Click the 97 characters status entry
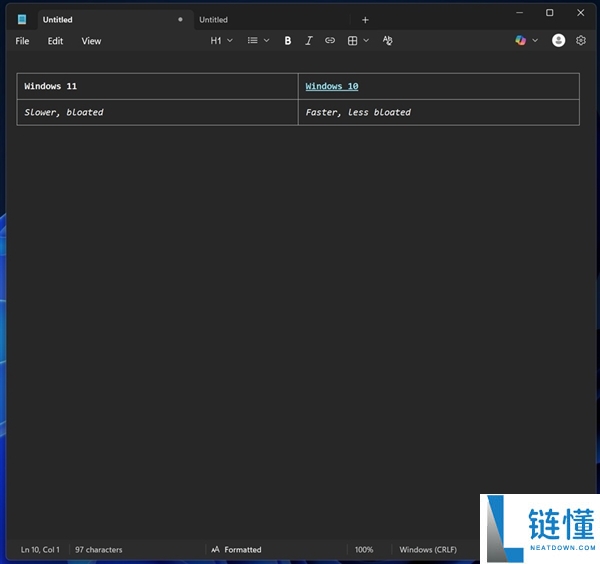Viewport: 600px width, 564px height. pyautogui.click(x=99, y=549)
